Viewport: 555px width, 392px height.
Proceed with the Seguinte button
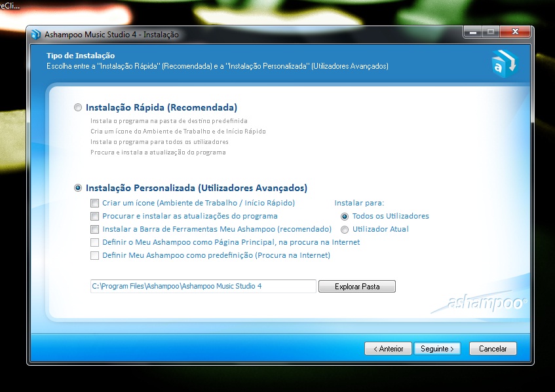(437, 349)
